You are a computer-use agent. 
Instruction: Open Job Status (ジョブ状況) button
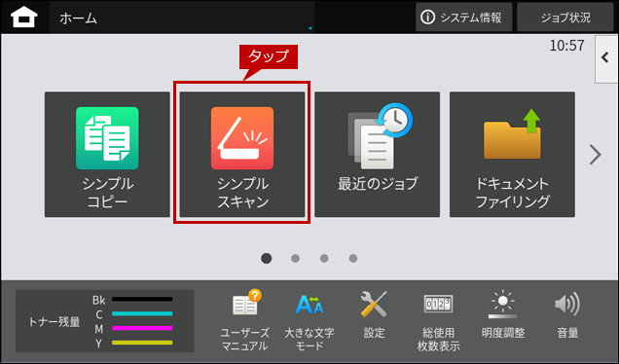[x=565, y=18]
